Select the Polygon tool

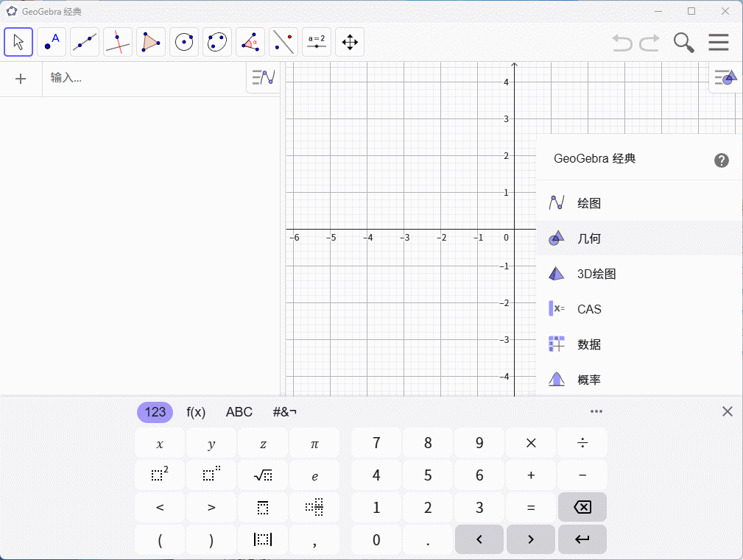click(x=151, y=42)
